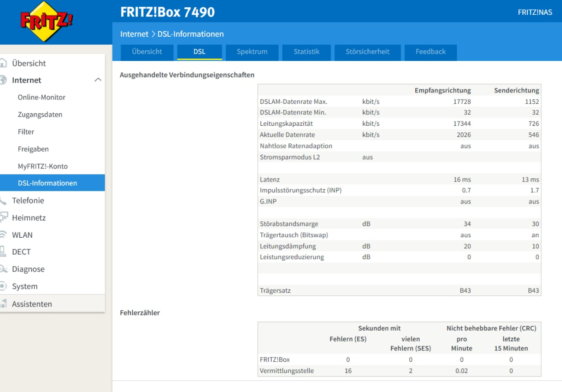Open FRITZ!NAS link
562x392 pixels.
point(535,12)
